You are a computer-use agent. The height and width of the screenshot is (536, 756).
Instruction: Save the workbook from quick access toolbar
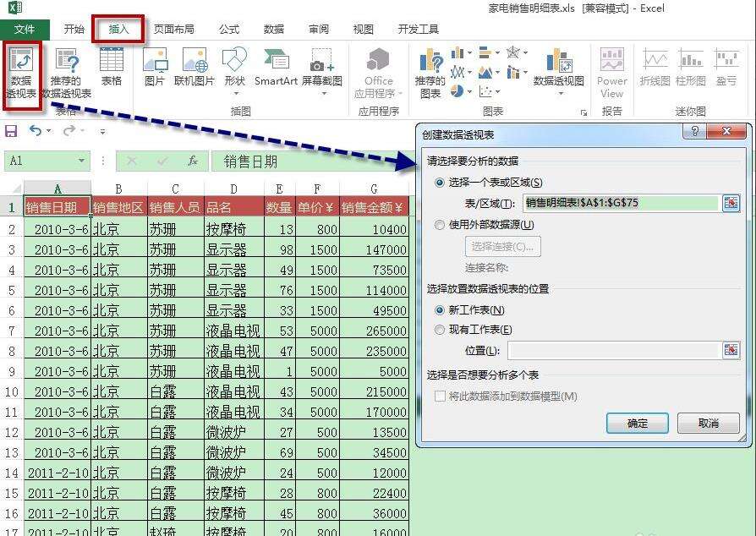11,131
